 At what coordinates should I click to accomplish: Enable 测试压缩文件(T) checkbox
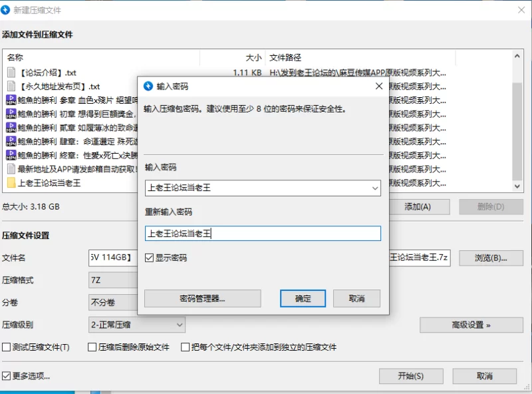click(x=7, y=347)
